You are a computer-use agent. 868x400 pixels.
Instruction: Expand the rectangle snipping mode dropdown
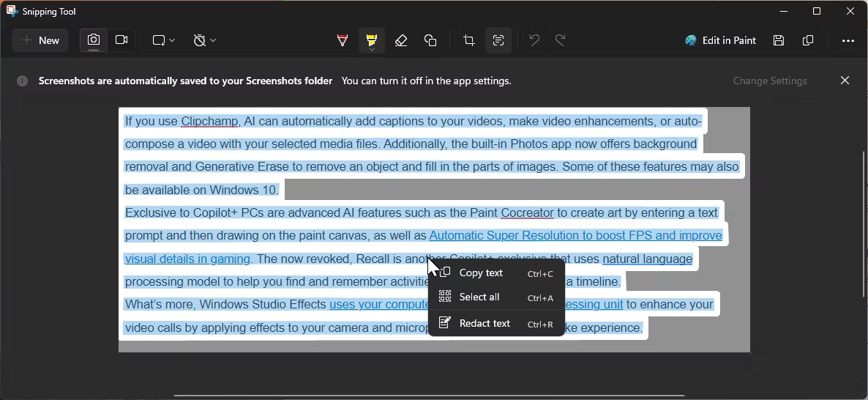point(164,40)
